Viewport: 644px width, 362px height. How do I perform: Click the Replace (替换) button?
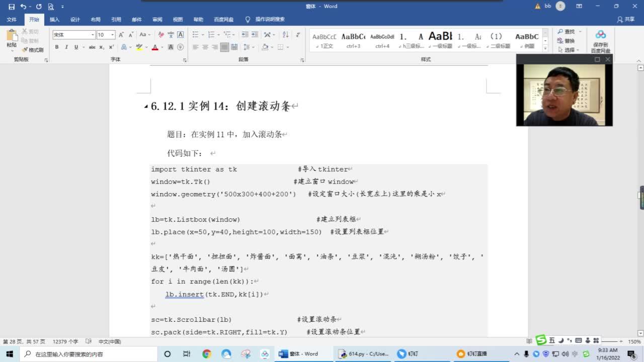(566, 41)
